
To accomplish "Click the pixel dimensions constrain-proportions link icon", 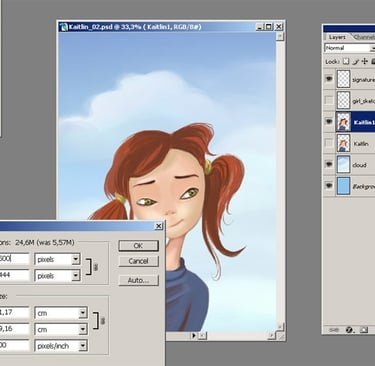I will 96,267.
